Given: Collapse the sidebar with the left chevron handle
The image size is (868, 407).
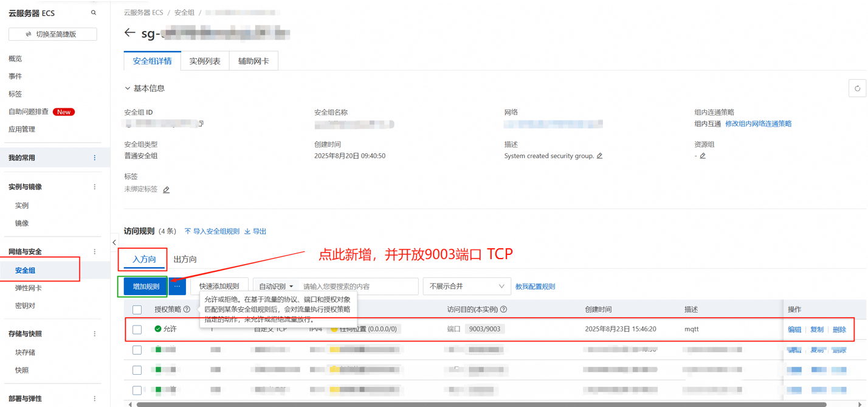Looking at the screenshot, I should 114,242.
